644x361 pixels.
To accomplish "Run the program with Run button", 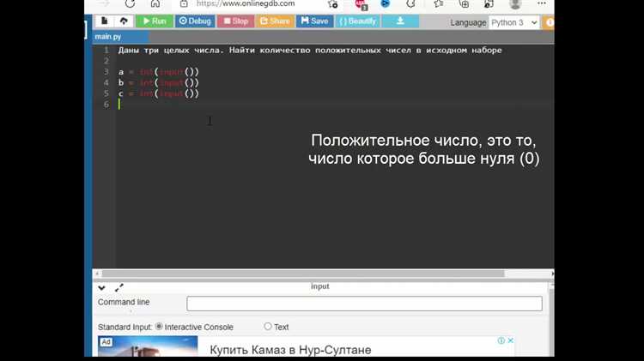I will point(155,21).
